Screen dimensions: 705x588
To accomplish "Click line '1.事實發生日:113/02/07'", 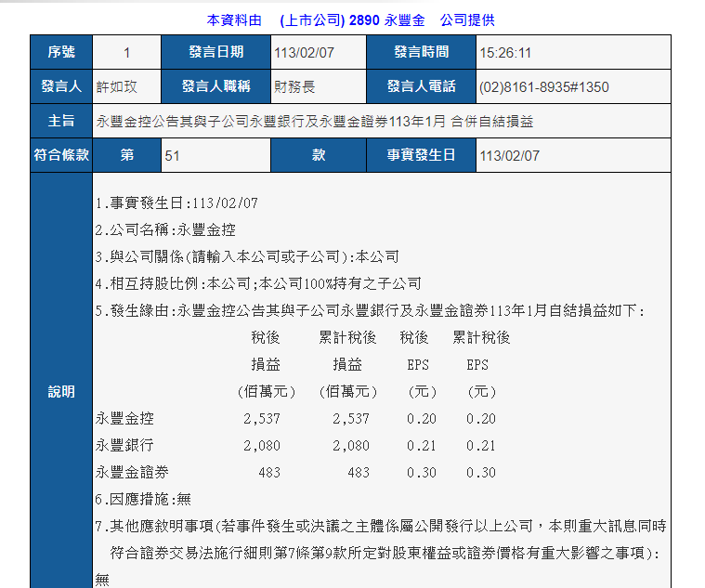I will 176,203.
